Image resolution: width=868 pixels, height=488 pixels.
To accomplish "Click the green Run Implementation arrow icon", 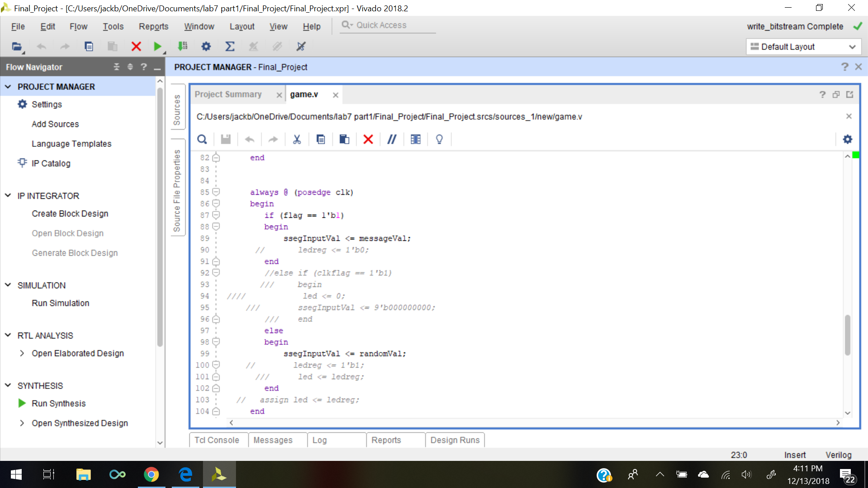I will click(157, 47).
